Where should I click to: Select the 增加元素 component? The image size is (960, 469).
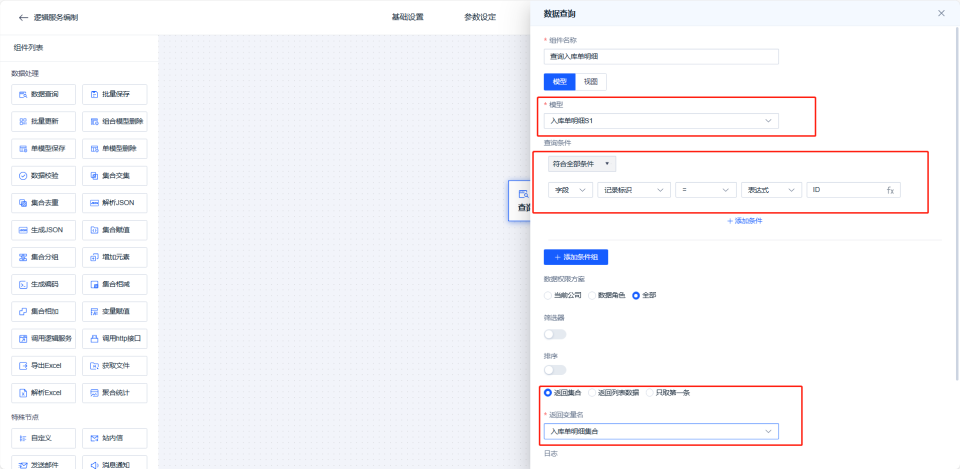pos(114,257)
